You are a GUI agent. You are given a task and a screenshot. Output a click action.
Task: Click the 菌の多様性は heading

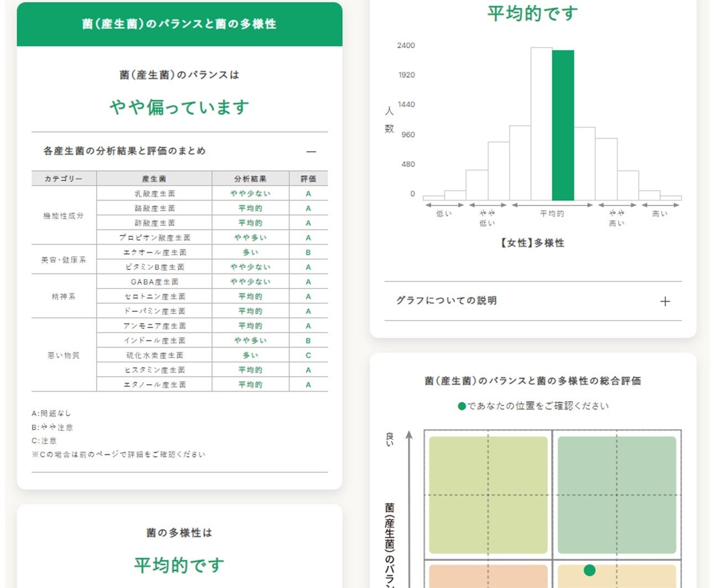click(x=180, y=533)
